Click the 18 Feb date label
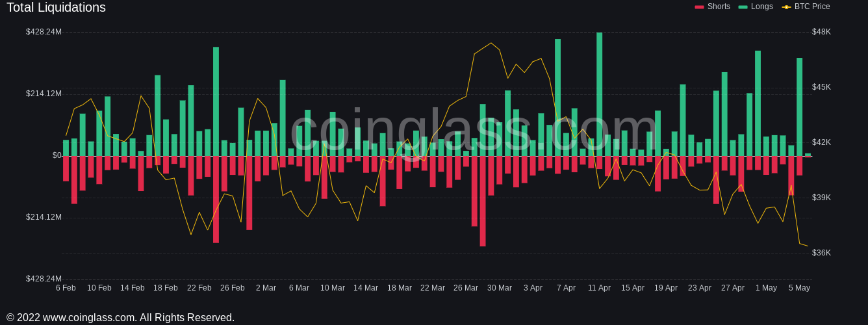 coord(166,288)
